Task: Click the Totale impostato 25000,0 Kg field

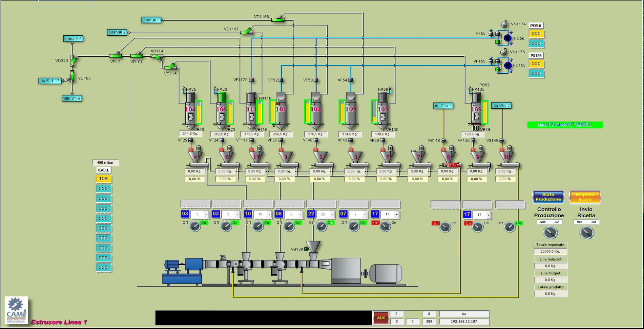Action: tap(550, 252)
